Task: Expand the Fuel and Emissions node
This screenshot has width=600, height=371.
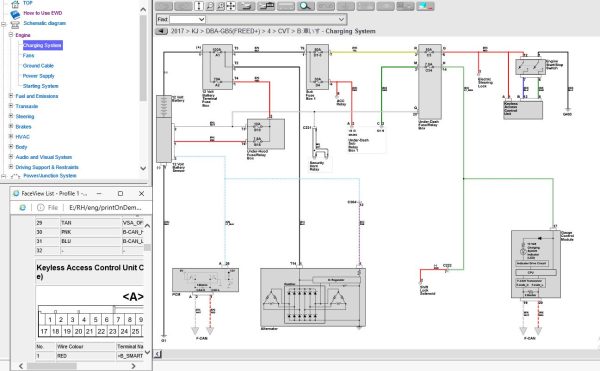Action: click(11, 96)
